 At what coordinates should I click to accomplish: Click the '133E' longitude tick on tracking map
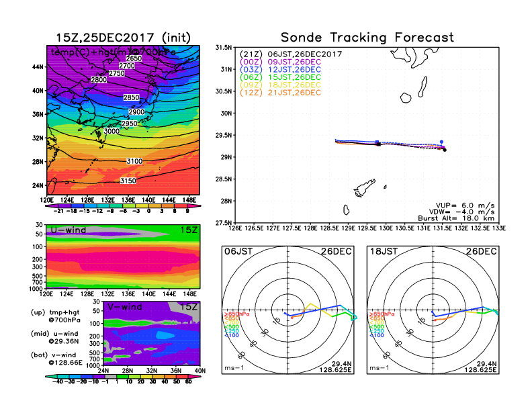499,228
